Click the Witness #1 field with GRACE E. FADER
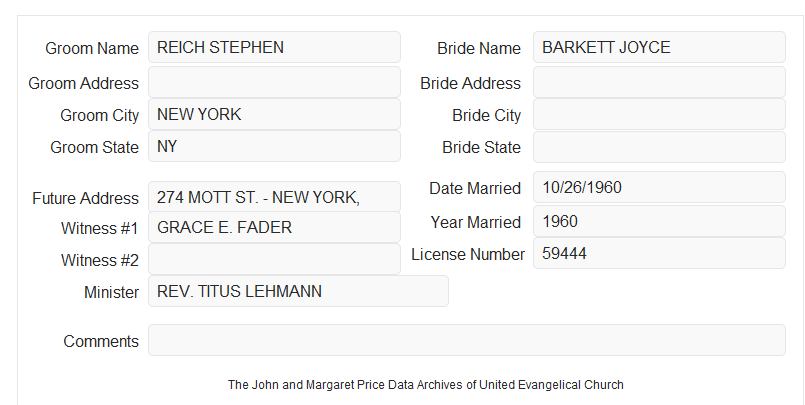Image resolution: width=805 pixels, height=405 pixels. 274,227
